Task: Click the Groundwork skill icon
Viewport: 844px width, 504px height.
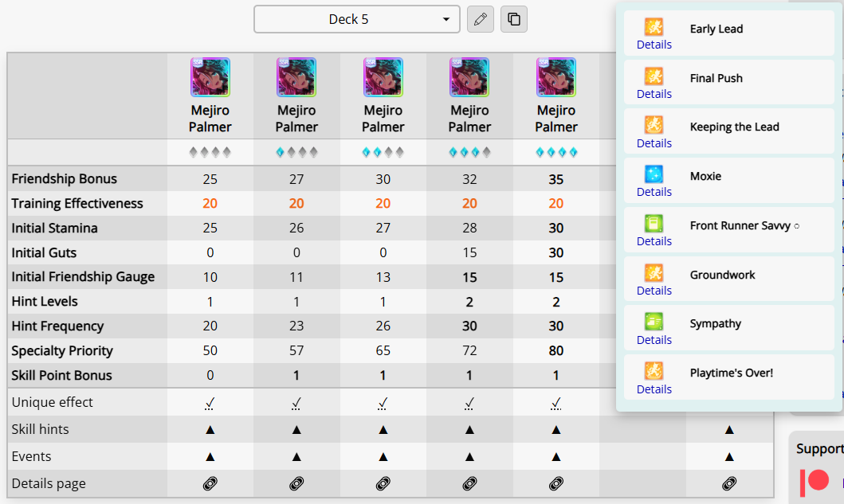Action: pos(654,273)
